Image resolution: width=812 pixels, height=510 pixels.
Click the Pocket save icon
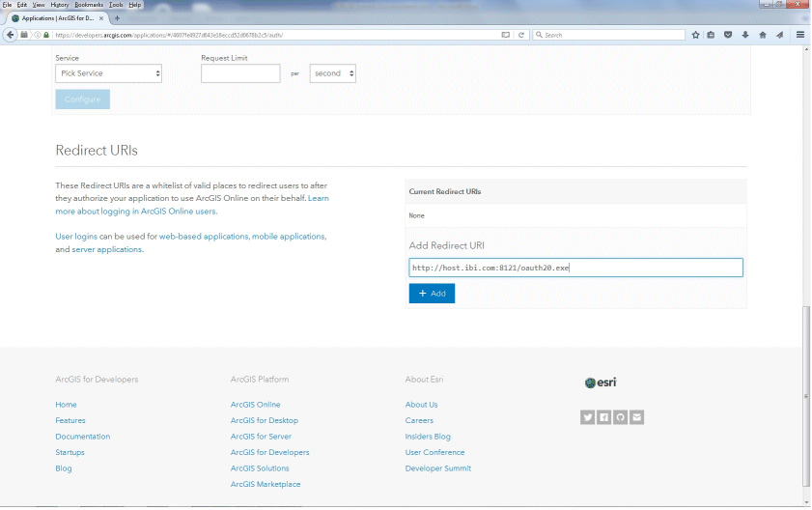click(728, 35)
